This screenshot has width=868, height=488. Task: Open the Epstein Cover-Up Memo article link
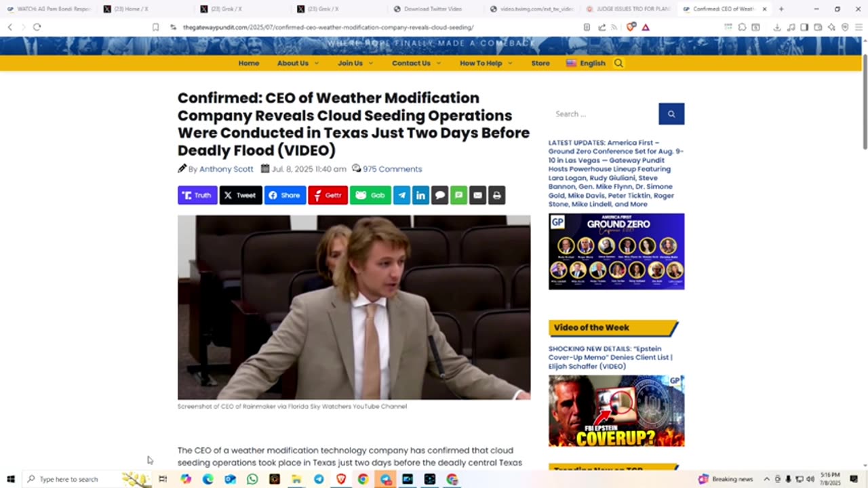(610, 357)
